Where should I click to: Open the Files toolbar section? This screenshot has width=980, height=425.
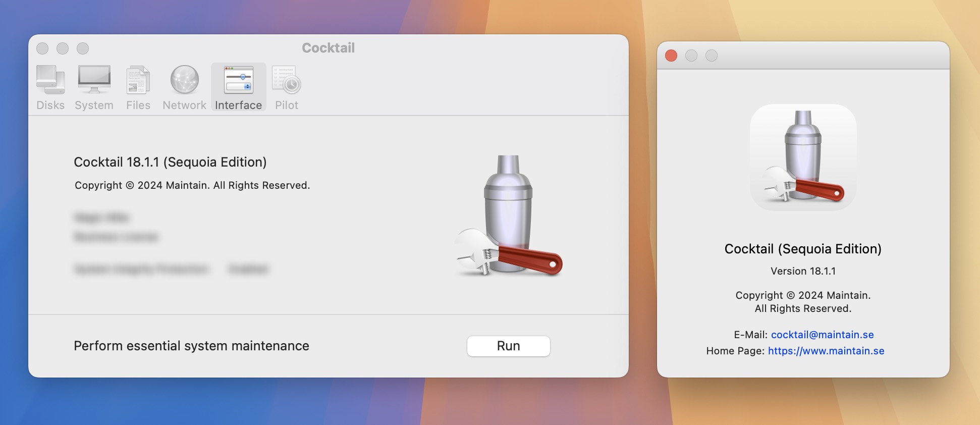[138, 88]
